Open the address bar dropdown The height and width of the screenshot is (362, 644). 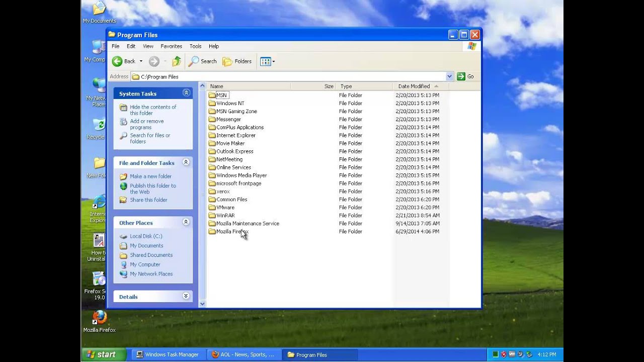coord(449,76)
